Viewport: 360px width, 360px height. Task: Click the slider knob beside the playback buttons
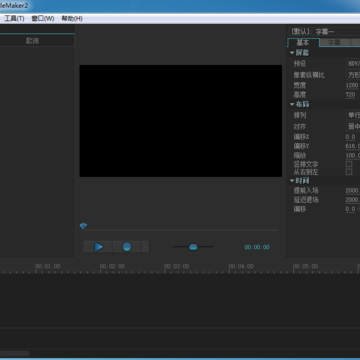(193, 247)
